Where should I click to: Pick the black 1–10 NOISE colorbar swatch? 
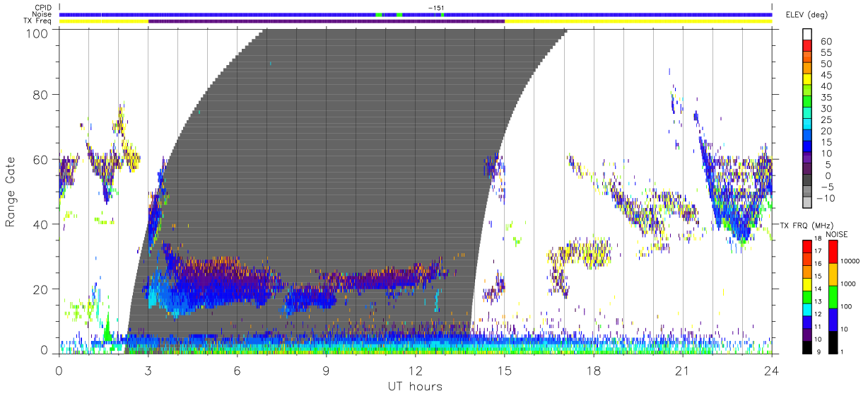point(833,342)
